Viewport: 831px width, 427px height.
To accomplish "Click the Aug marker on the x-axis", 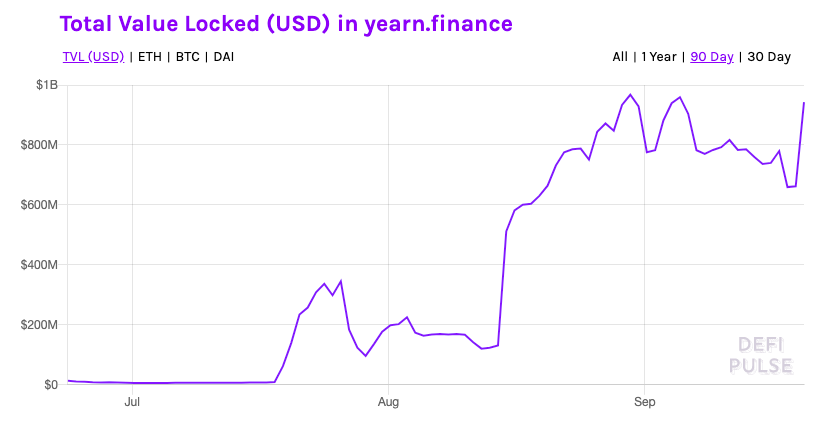I will click(388, 402).
